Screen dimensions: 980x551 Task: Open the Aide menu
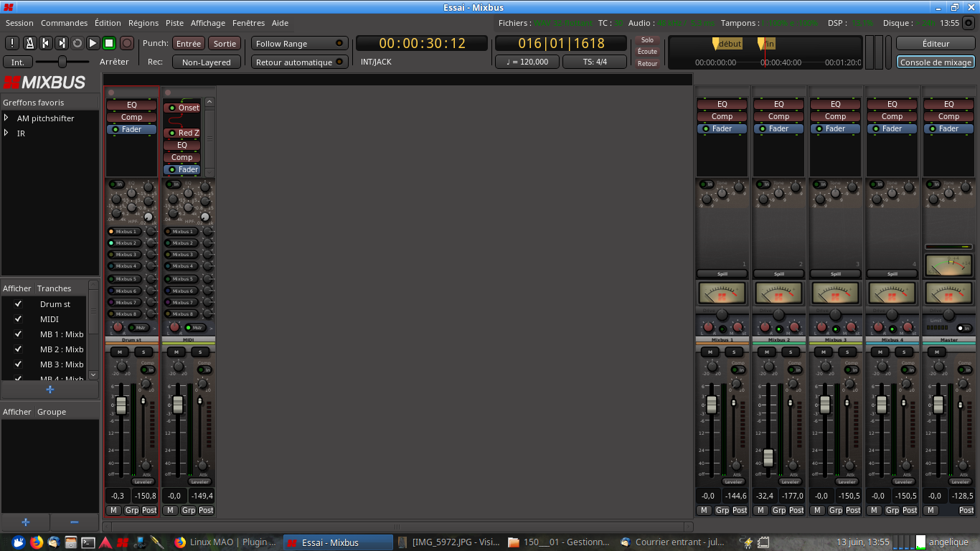[280, 23]
